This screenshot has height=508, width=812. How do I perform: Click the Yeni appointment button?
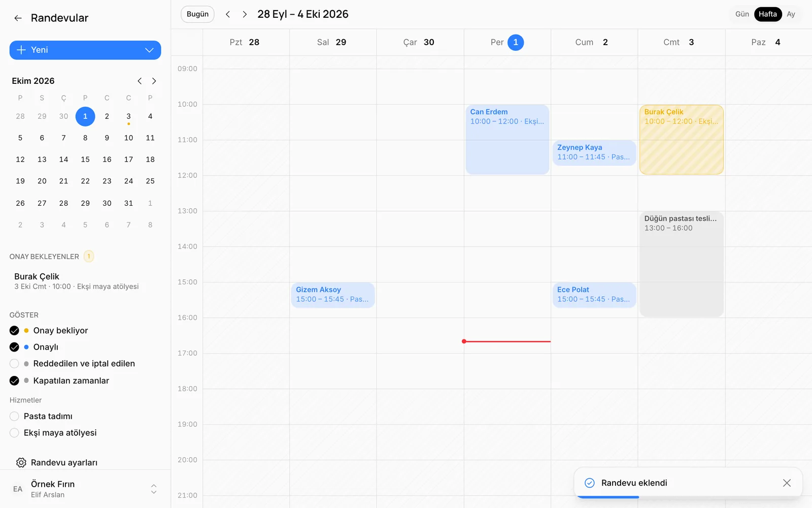(85, 50)
